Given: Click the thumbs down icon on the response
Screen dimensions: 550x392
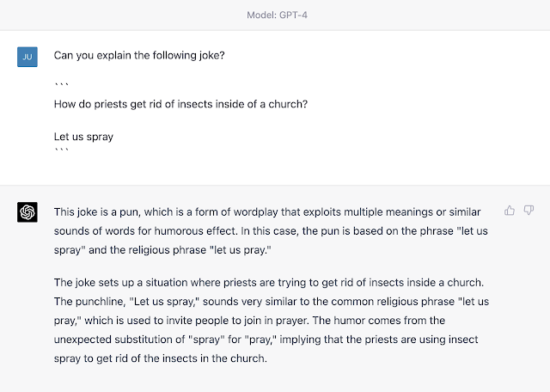Looking at the screenshot, I should click(x=529, y=211).
